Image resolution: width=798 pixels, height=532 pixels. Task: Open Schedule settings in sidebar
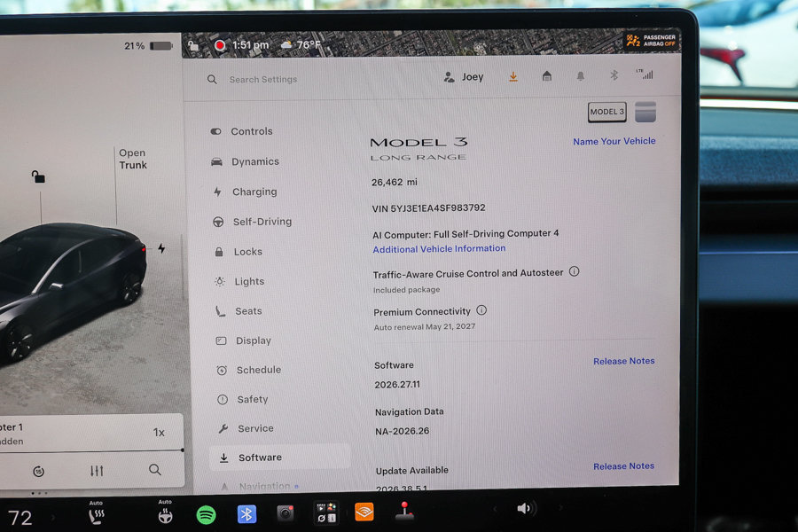point(249,370)
